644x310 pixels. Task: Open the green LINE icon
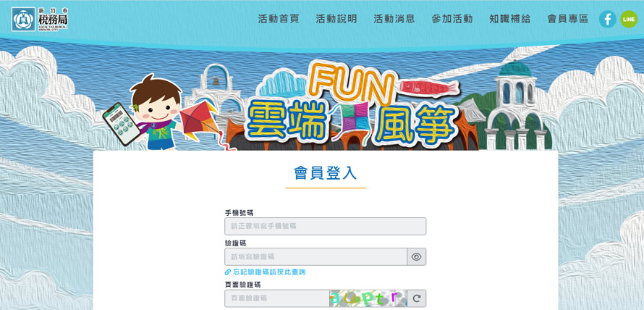(x=628, y=19)
